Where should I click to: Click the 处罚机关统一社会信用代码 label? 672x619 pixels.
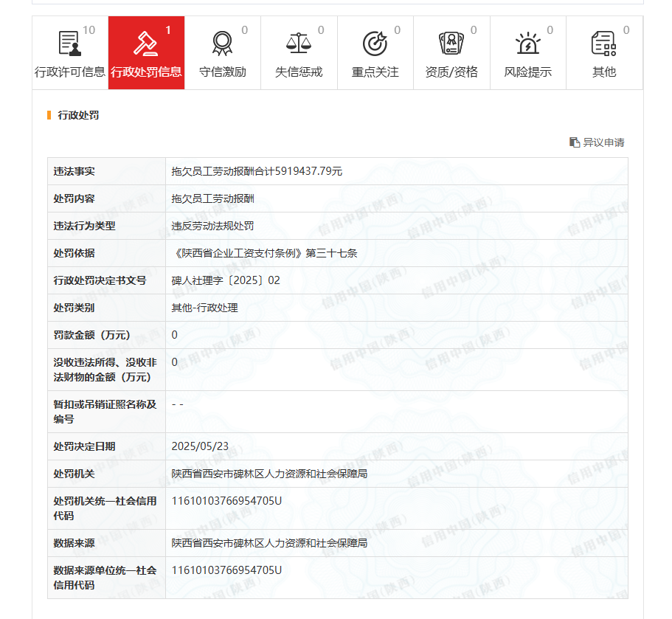(x=105, y=508)
